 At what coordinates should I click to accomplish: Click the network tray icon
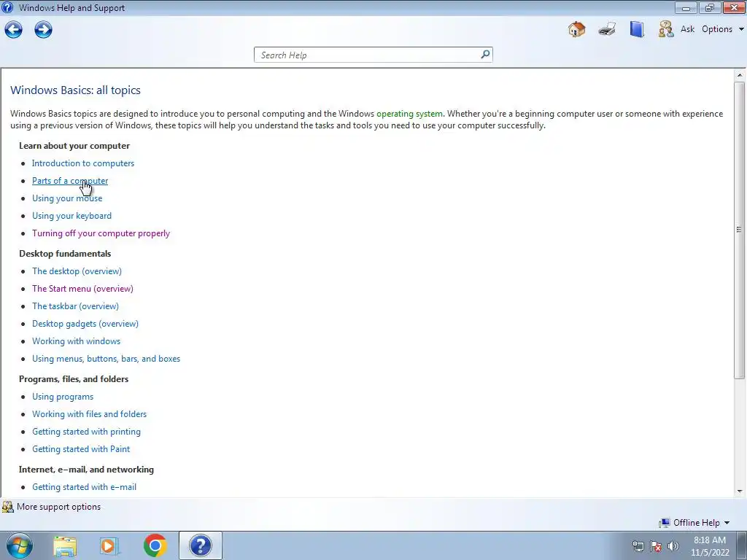(x=638, y=546)
